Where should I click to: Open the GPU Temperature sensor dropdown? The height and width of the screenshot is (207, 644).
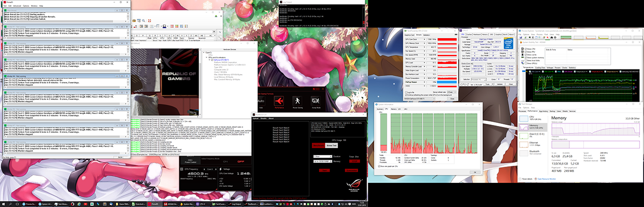pyautogui.click(x=424, y=47)
